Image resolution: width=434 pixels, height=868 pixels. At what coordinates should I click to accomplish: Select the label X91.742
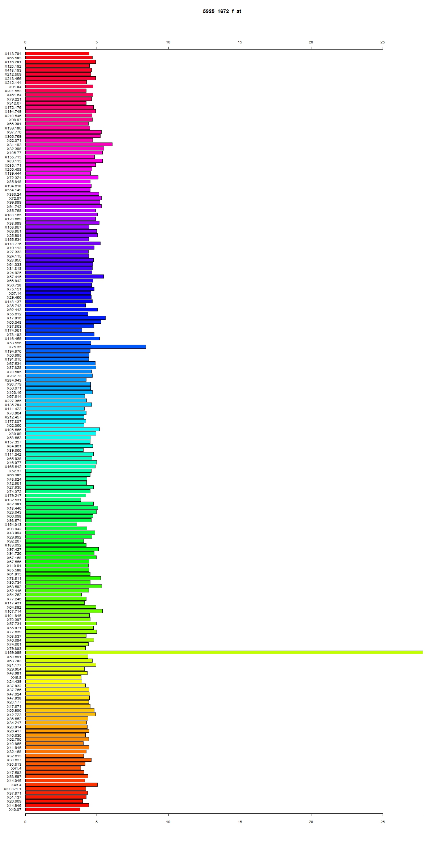pos(14,207)
